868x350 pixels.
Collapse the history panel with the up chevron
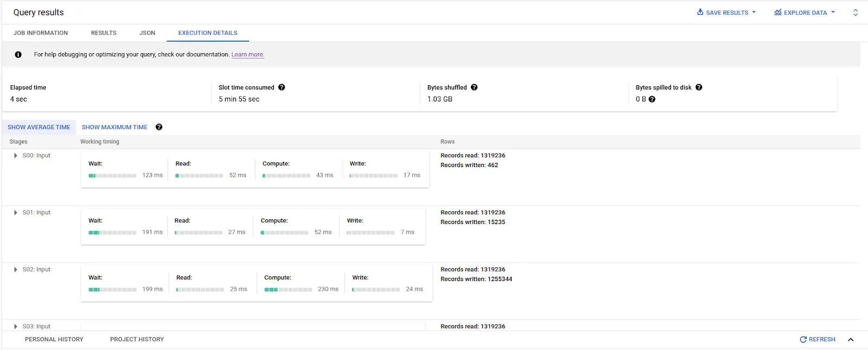(x=851, y=340)
